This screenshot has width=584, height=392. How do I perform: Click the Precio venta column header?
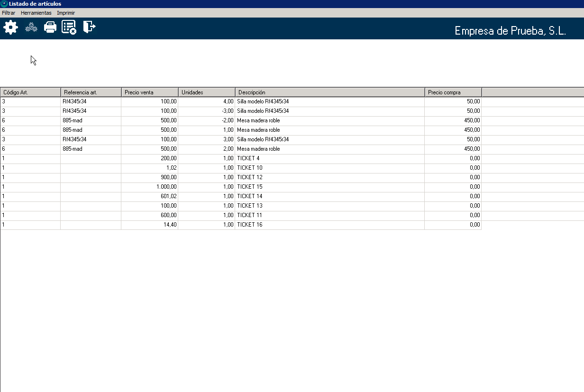pyautogui.click(x=150, y=92)
